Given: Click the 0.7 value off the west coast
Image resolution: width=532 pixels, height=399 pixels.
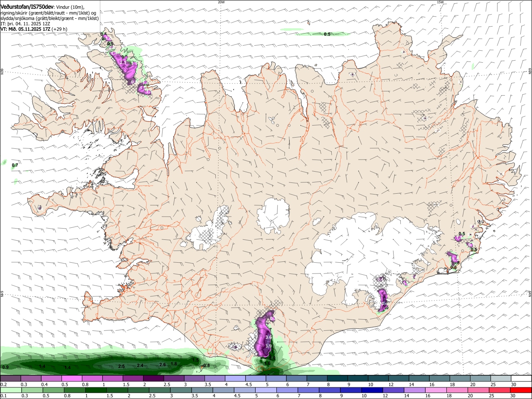Looking at the screenshot, I should 15,165.
